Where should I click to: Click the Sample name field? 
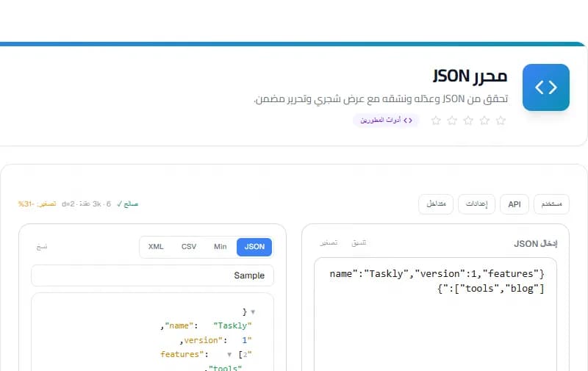point(152,275)
